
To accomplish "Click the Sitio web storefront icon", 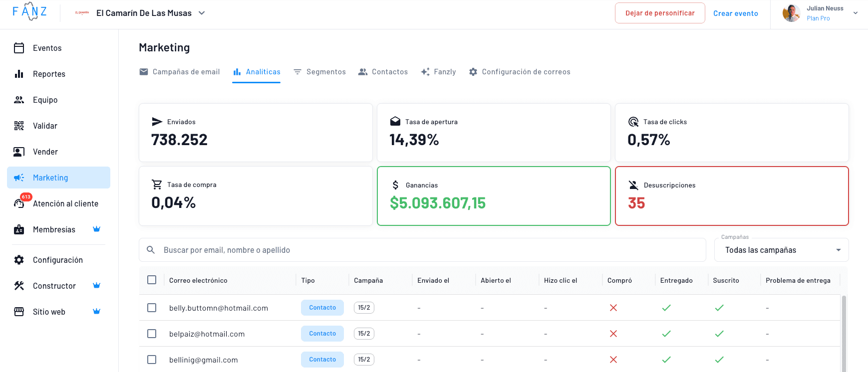I will coord(19,312).
